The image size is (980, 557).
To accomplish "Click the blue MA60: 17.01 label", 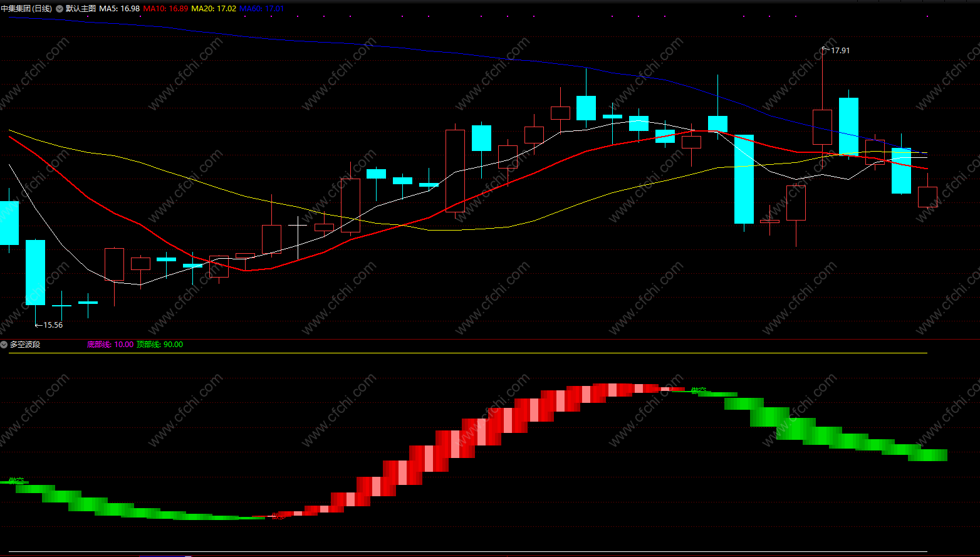I will click(x=262, y=9).
